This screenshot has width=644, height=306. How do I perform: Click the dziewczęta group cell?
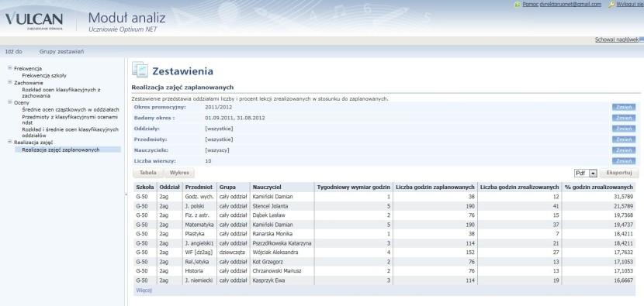coord(233,253)
